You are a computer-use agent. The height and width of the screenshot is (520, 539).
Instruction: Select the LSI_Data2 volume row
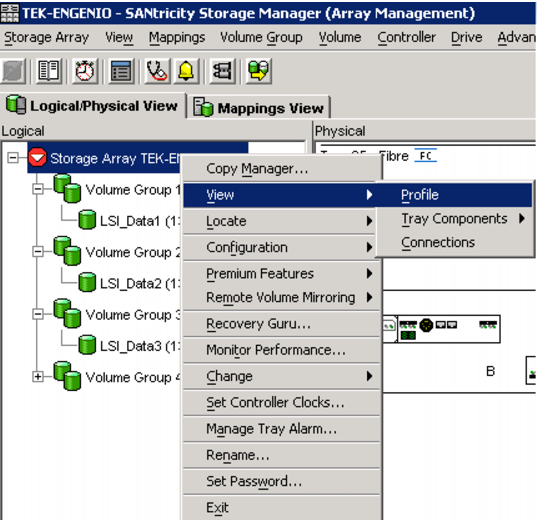pyautogui.click(x=130, y=283)
